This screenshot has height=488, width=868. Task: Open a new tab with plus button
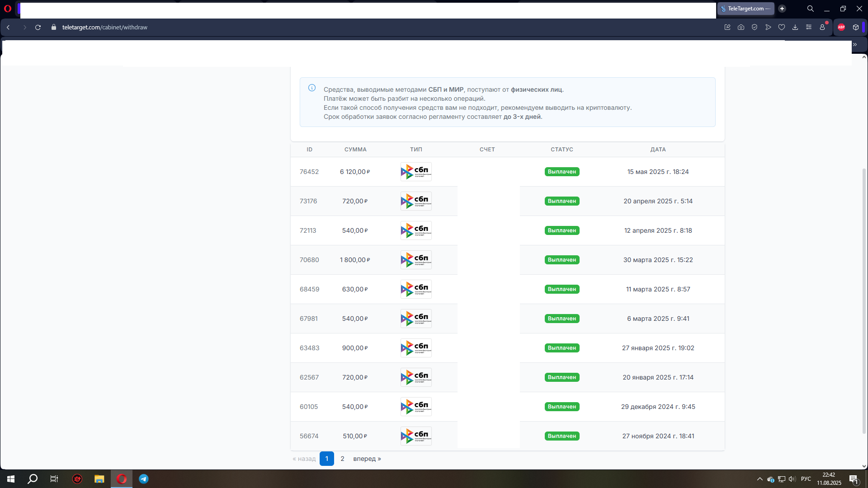pos(782,9)
